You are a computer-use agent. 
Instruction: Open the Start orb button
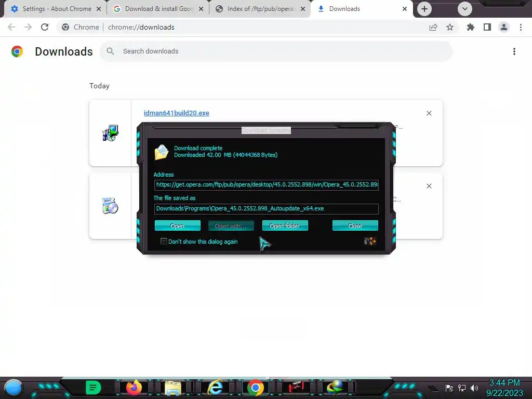(x=14, y=388)
